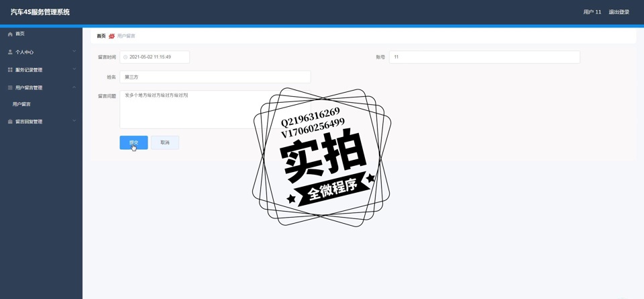Click into the 账号 input field
The image size is (644, 299).
click(484, 57)
